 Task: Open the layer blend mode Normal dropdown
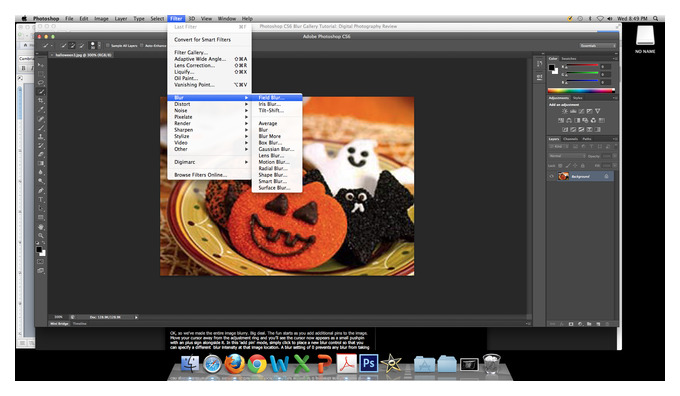(567, 156)
